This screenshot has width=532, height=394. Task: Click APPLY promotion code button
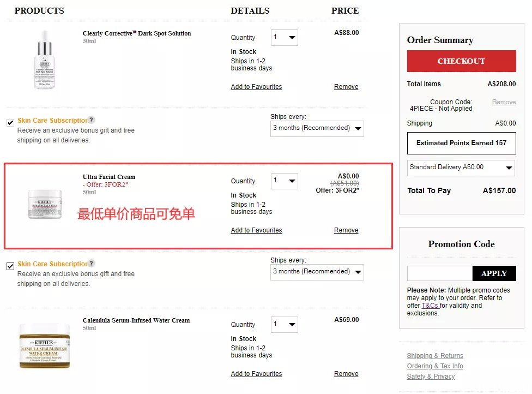coord(494,273)
